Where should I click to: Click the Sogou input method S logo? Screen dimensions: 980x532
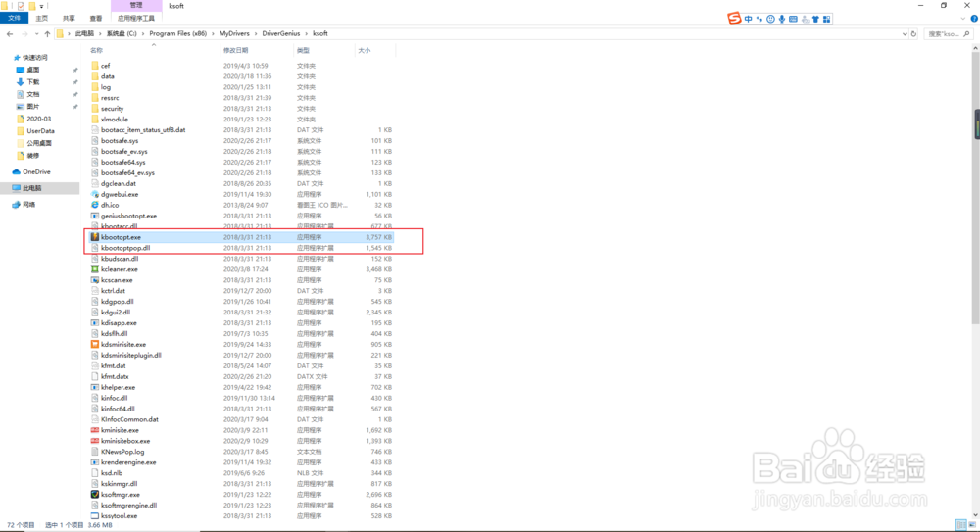tap(734, 19)
